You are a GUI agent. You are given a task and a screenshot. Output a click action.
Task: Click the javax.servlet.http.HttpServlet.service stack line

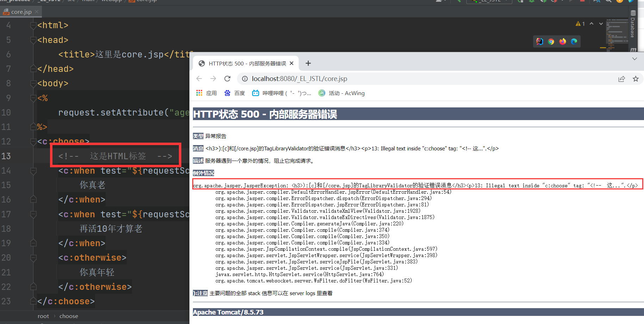[300, 274]
